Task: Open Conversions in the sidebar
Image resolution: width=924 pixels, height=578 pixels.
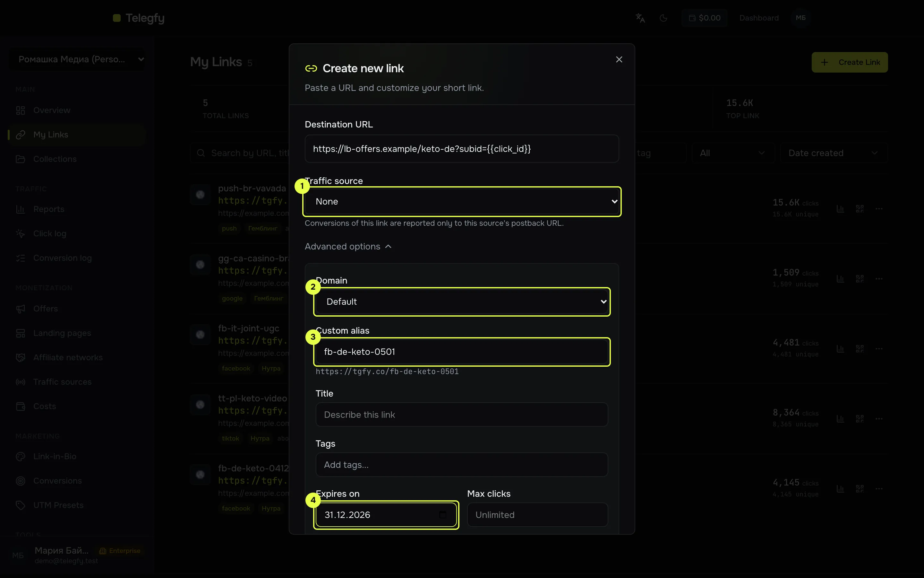Action: [77, 481]
